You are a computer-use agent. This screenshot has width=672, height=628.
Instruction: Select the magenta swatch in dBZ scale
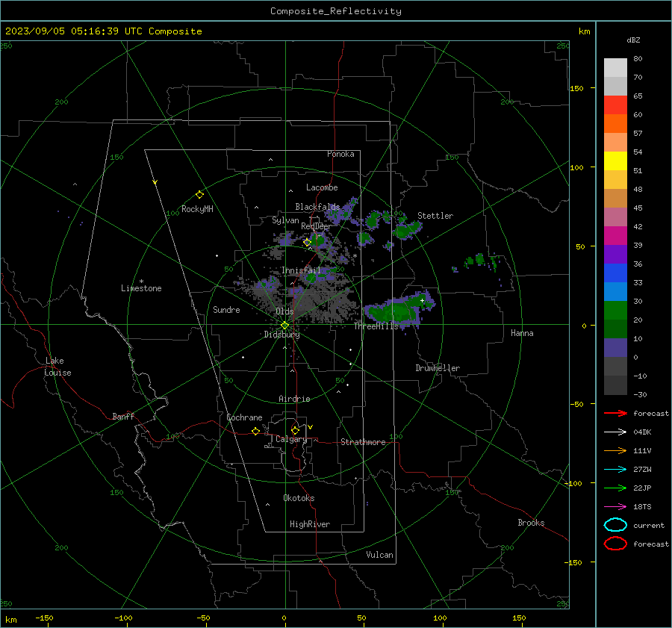click(615, 236)
